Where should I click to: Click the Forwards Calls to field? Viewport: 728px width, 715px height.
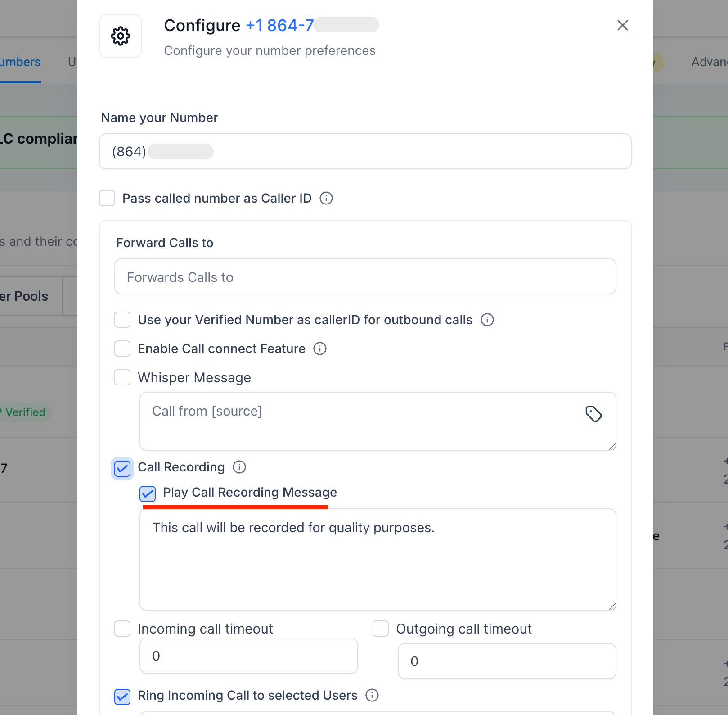(365, 276)
